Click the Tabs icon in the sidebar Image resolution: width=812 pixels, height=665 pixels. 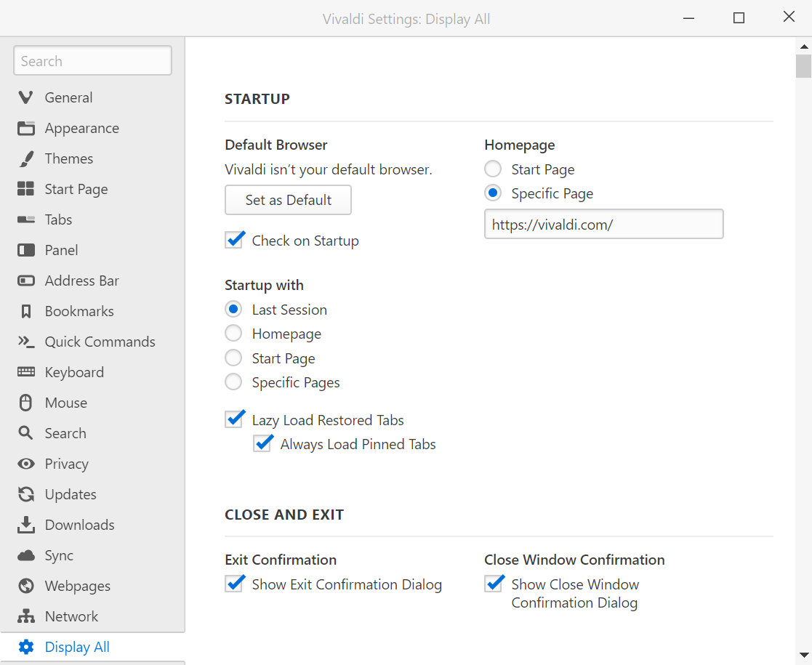pyautogui.click(x=26, y=219)
